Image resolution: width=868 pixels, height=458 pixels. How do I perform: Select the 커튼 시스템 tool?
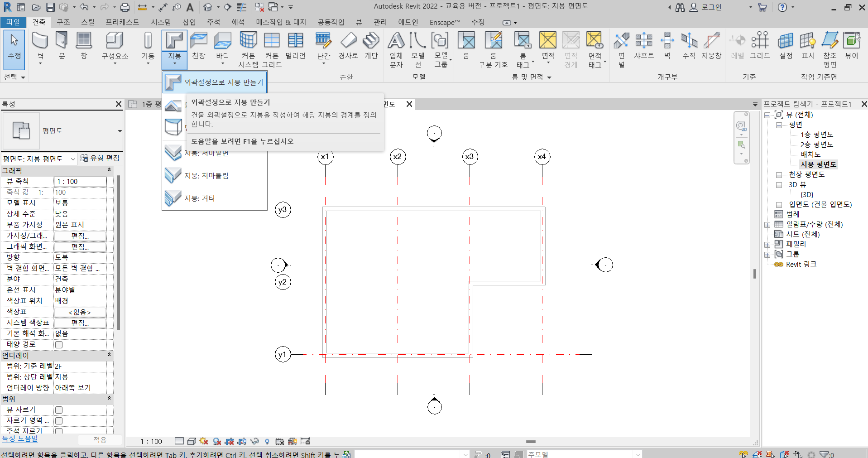(248, 50)
